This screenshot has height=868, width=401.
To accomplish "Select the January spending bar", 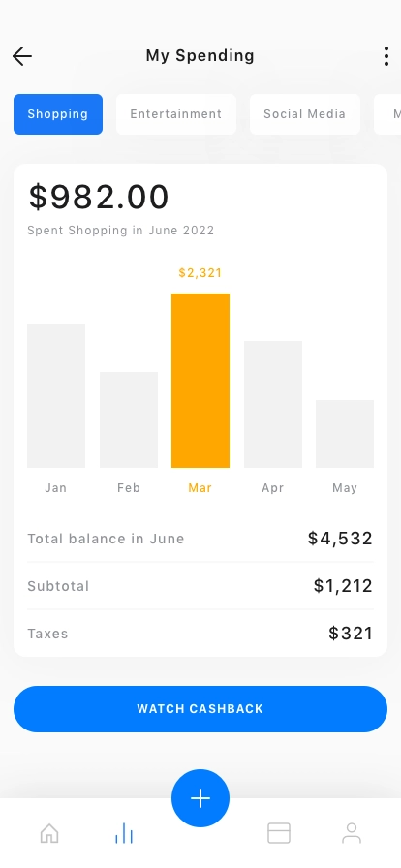I will (56, 395).
